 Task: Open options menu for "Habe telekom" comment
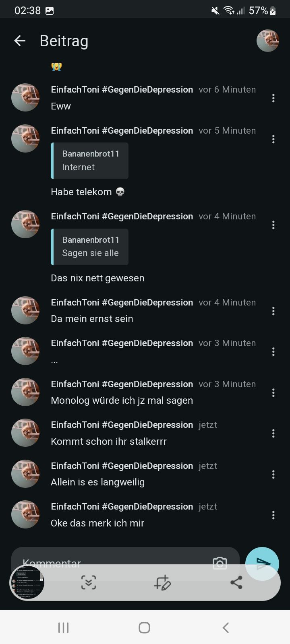pos(273,139)
